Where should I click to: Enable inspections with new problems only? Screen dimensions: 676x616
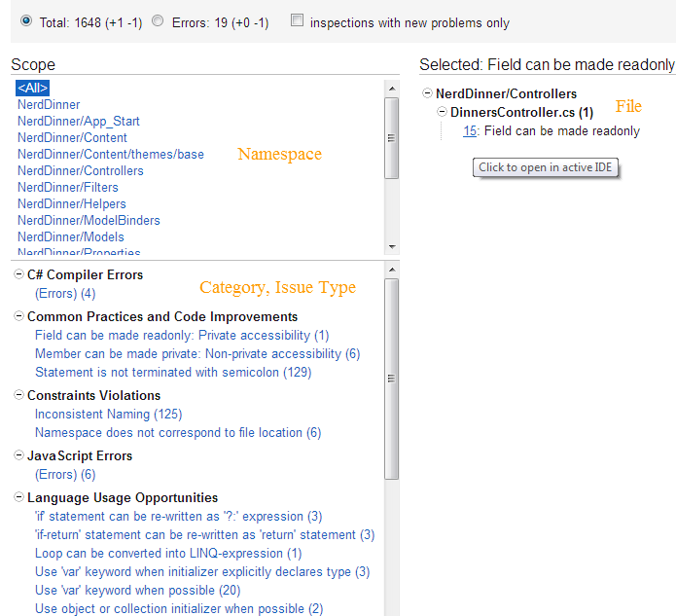click(297, 20)
